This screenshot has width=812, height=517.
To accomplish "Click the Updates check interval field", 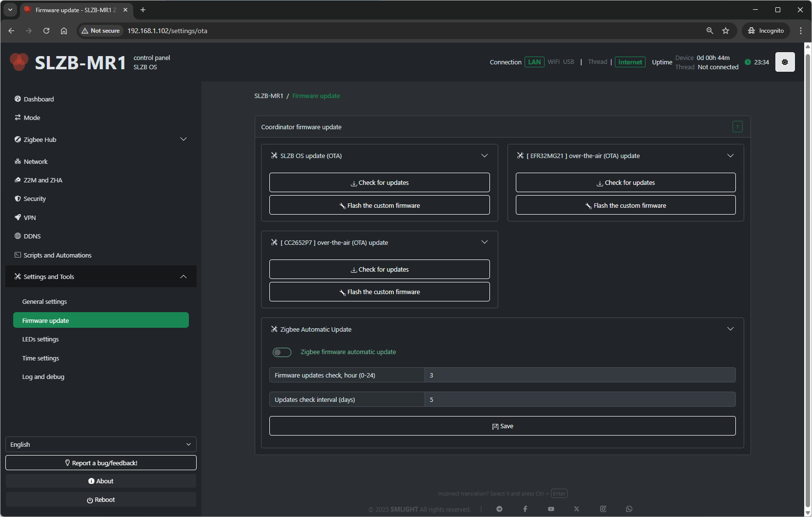I will click(579, 399).
